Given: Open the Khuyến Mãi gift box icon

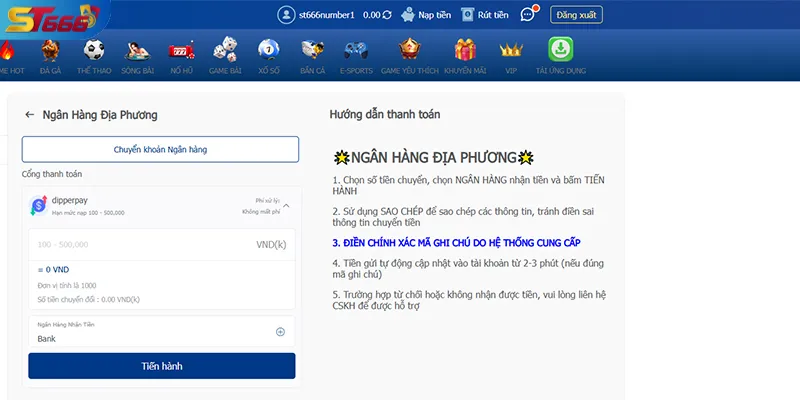Looking at the screenshot, I should (465, 50).
